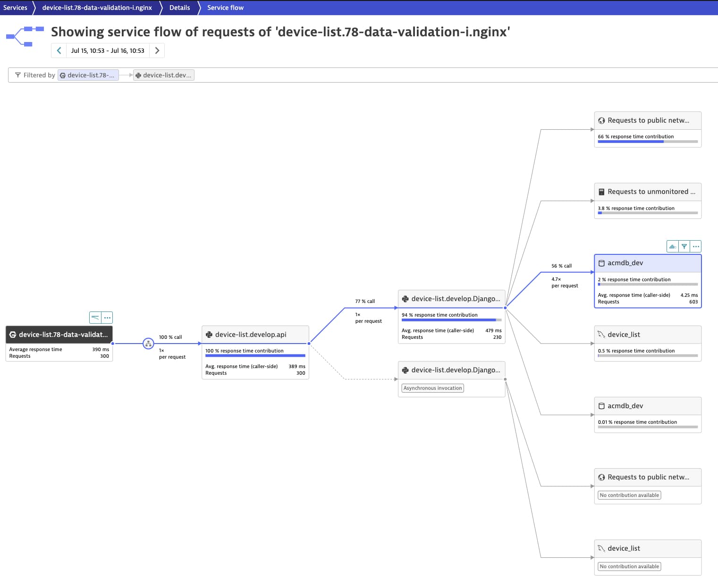Open more options on the device-list.78 nginx node
718x588 pixels.
click(108, 317)
